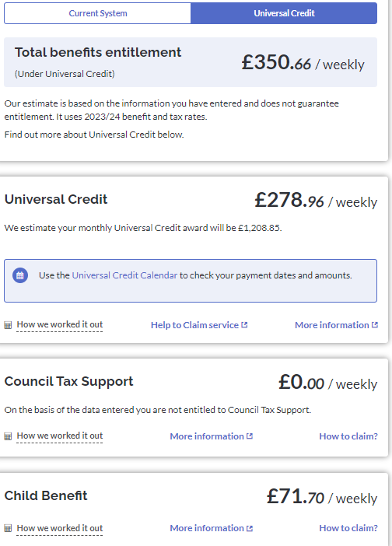This screenshot has width=392, height=546.
Task: Open More information for Universal Credit
Action: 332,325
